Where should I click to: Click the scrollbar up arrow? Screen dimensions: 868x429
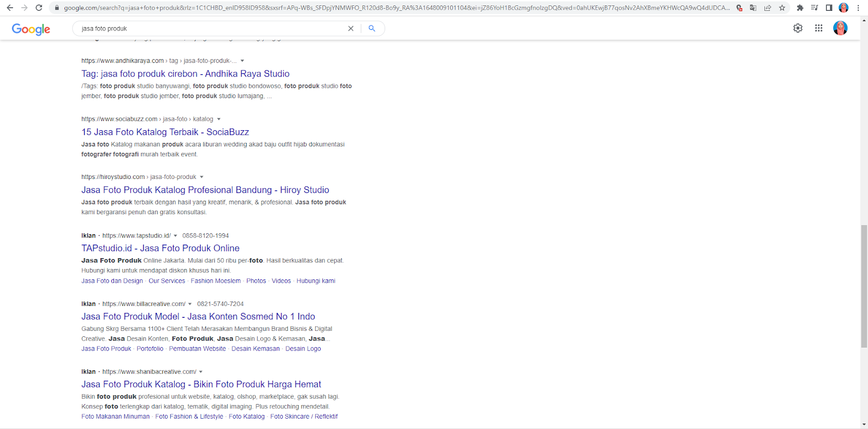click(x=864, y=20)
